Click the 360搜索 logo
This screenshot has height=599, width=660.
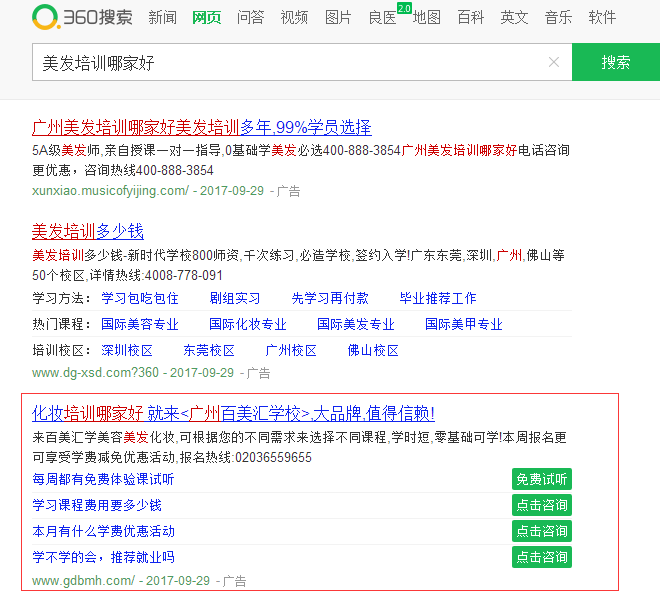pos(82,17)
